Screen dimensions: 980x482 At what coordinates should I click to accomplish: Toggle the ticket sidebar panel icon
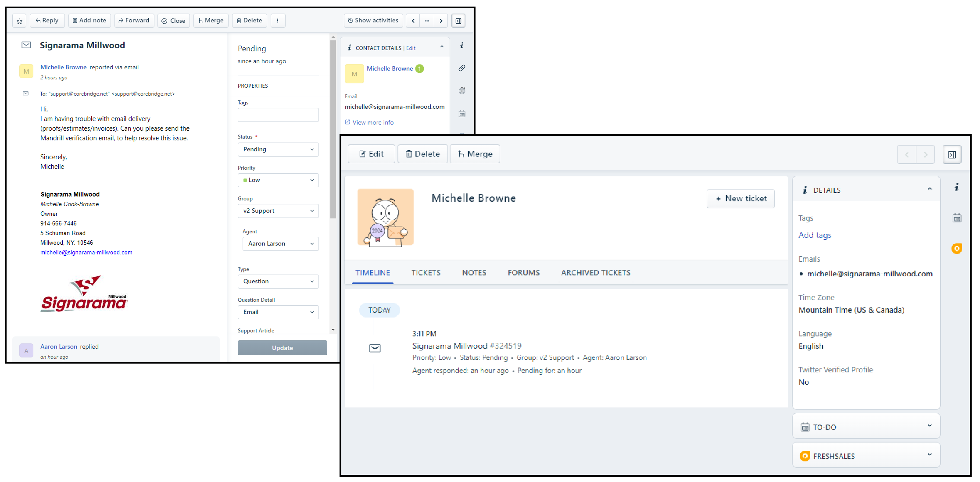tap(458, 21)
